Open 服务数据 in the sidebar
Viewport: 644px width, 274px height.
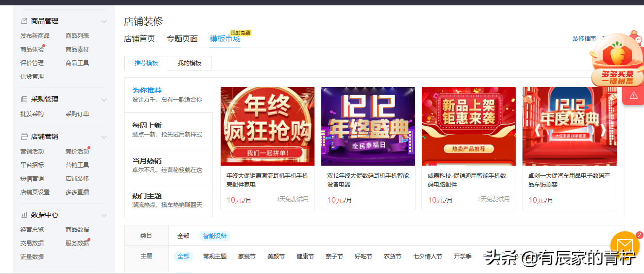(x=77, y=243)
